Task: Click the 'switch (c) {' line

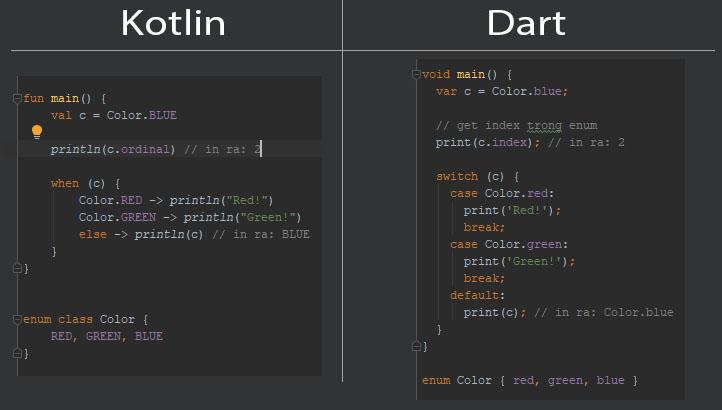Action: pyautogui.click(x=477, y=176)
